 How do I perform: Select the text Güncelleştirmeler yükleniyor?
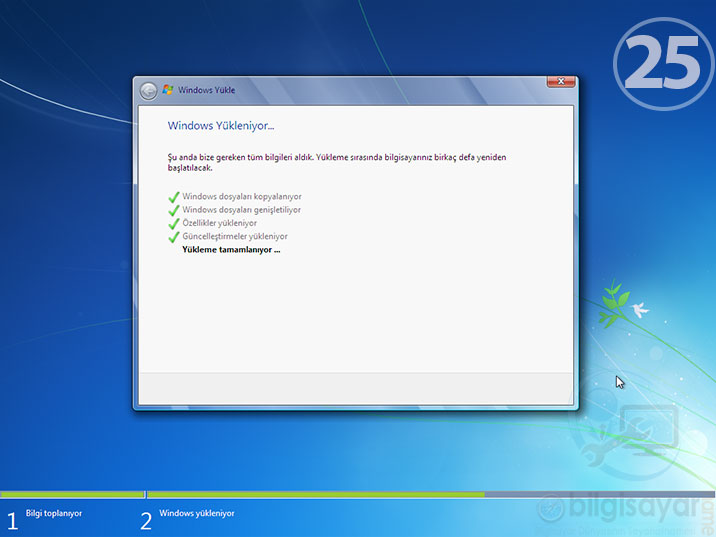(235, 236)
